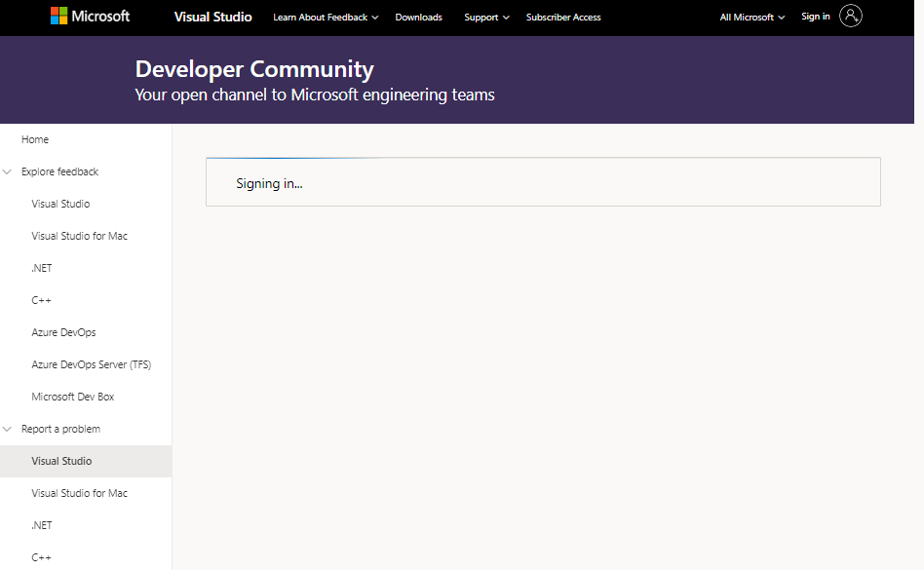Open Microsoft Dev Box feedback
924x570 pixels.
pyautogui.click(x=72, y=397)
